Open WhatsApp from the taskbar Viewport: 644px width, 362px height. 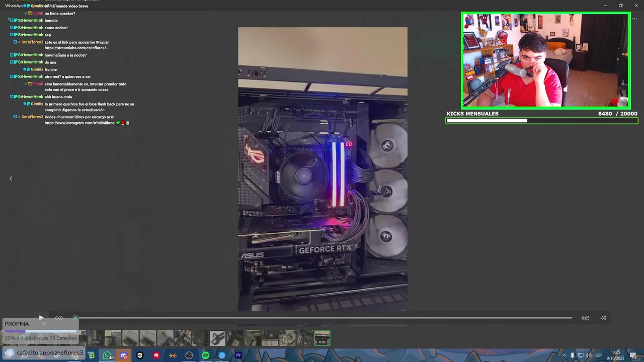coord(108,355)
